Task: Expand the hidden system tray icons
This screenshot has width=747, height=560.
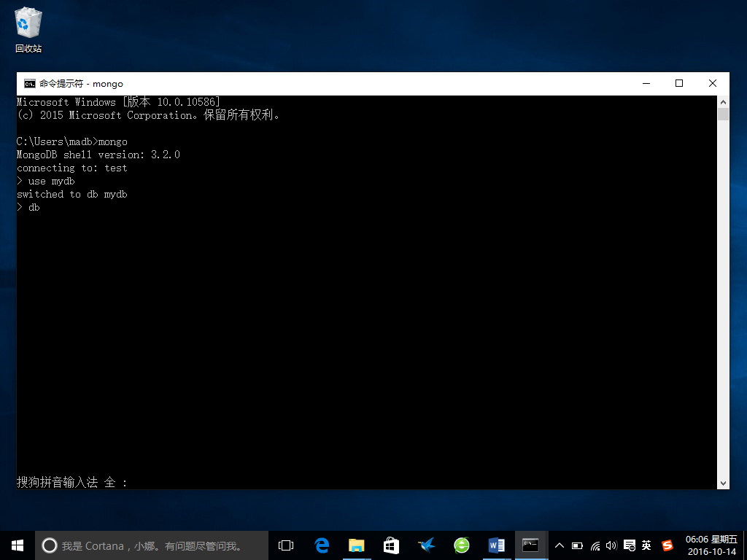Action: (560, 545)
